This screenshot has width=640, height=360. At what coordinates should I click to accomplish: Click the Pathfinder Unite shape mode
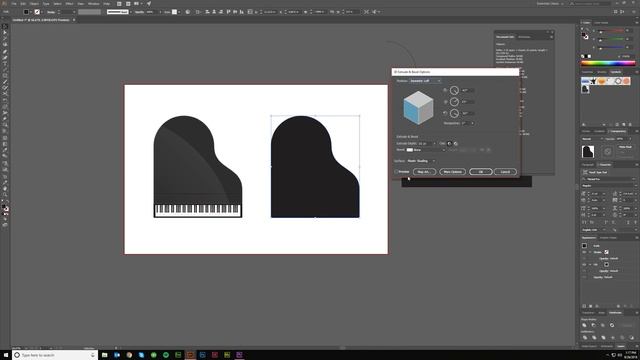[584, 325]
